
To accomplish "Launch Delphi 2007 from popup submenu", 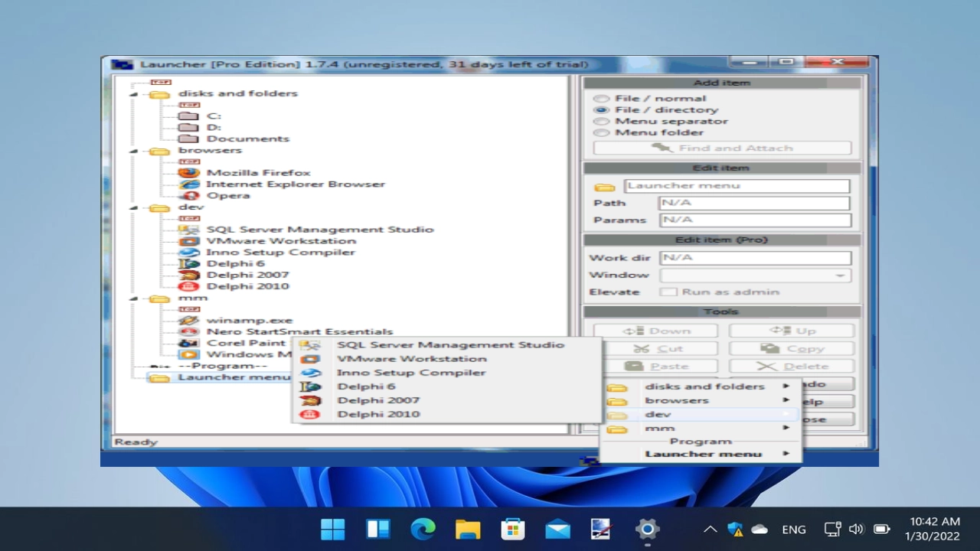I will [447, 400].
